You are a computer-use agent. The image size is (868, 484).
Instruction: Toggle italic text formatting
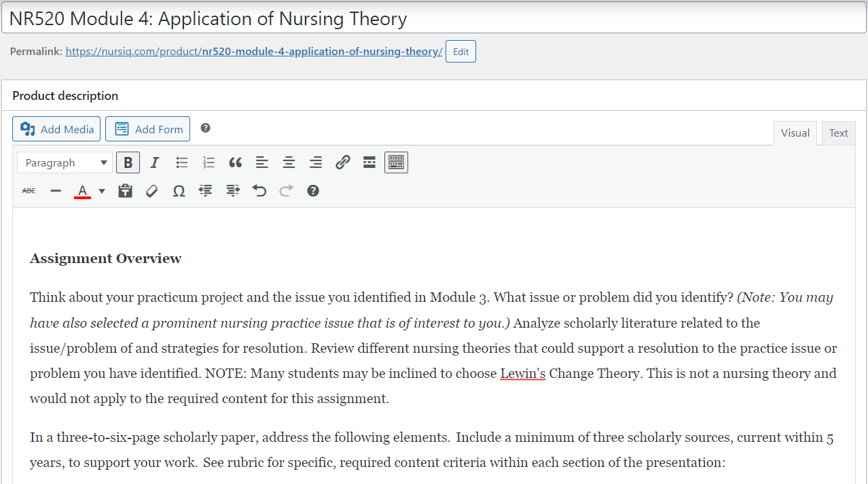point(154,163)
